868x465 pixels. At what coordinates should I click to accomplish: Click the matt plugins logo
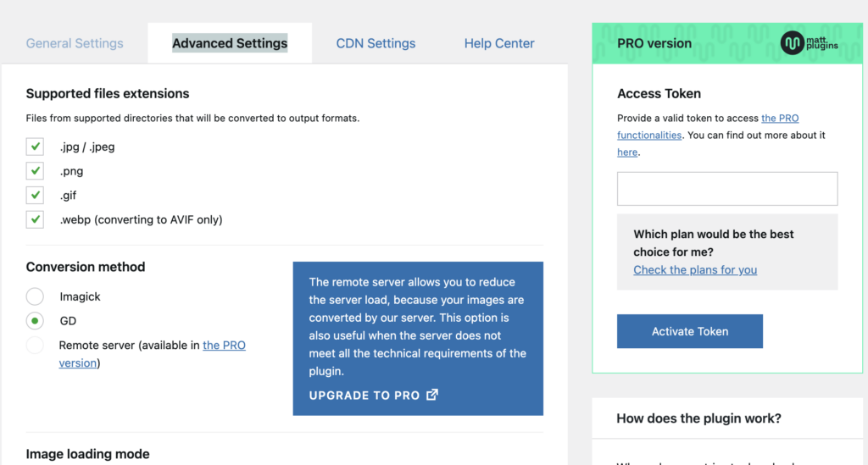click(x=809, y=43)
